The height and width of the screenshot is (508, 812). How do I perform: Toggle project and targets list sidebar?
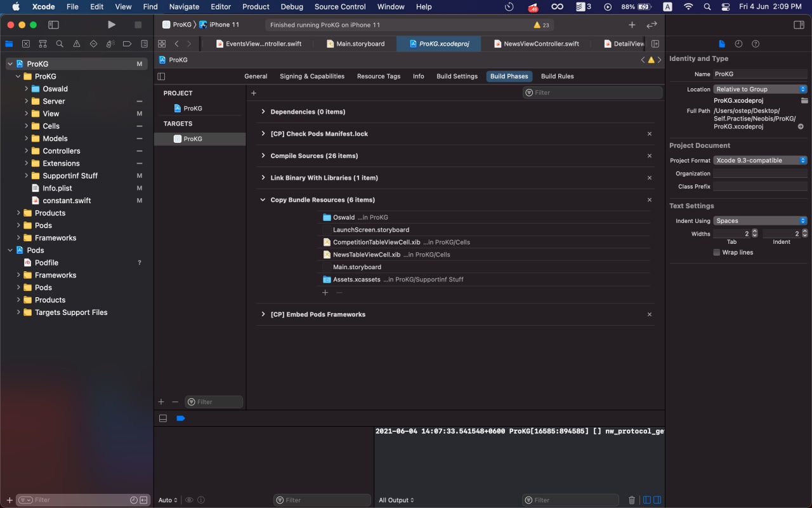[161, 76]
